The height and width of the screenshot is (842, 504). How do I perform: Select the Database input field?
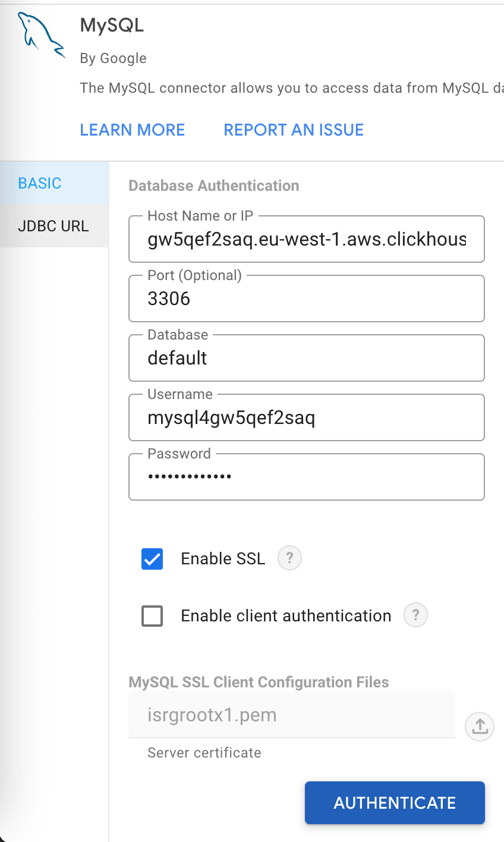click(306, 358)
